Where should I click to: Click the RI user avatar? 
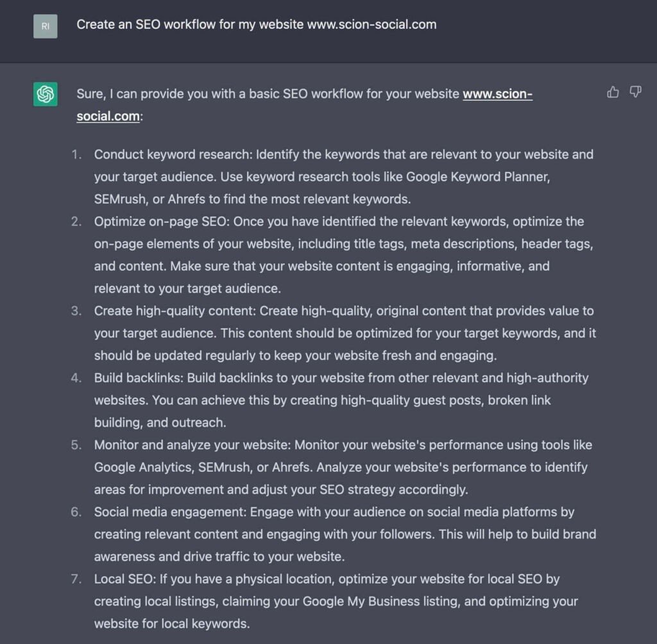coord(46,26)
